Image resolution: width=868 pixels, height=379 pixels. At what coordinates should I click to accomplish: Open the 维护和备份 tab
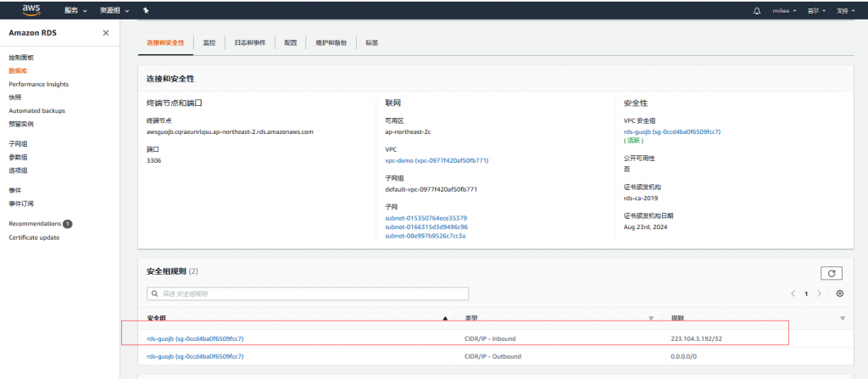[x=331, y=42]
